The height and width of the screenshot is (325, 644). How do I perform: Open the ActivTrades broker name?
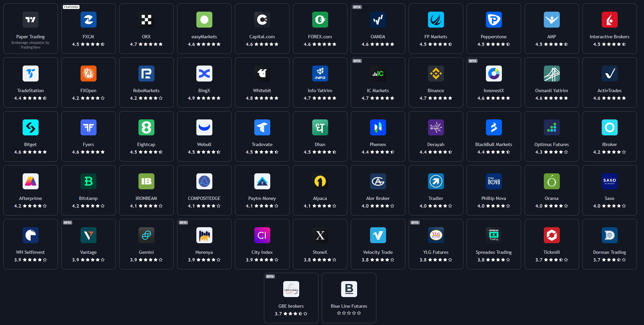[610, 90]
